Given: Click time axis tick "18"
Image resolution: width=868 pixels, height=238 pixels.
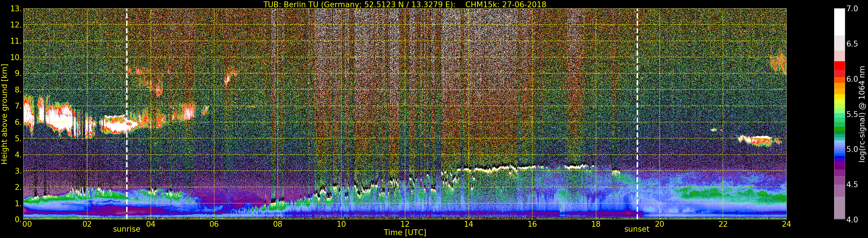Looking at the screenshot, I should [596, 224].
